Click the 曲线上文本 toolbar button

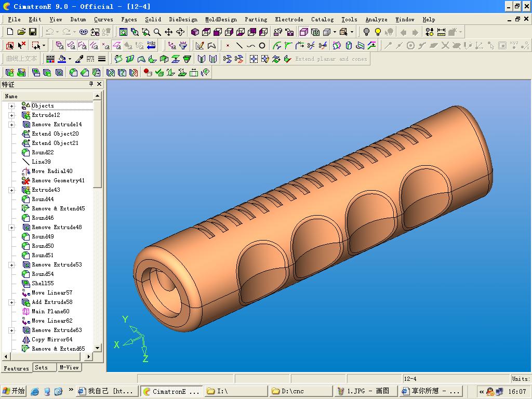coord(22,59)
